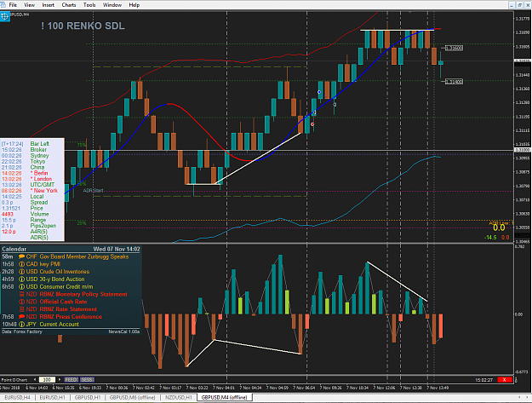Click the application icon in the menu bar
This screenshot has height=403, width=532.
click(x=3, y=5)
